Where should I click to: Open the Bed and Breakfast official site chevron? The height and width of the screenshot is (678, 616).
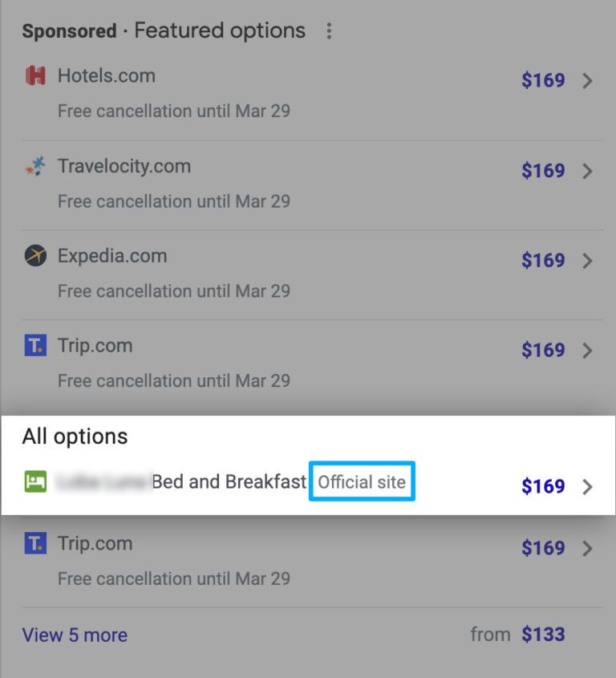(587, 486)
